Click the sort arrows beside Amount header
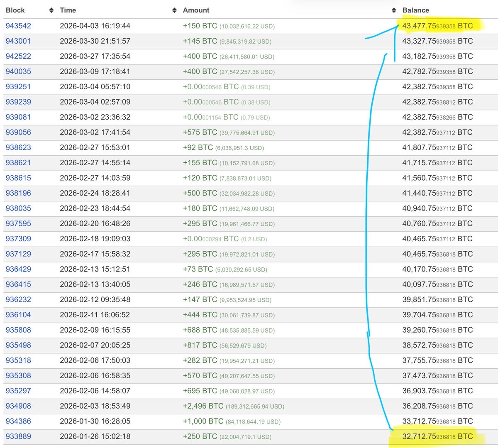 click(394, 10)
